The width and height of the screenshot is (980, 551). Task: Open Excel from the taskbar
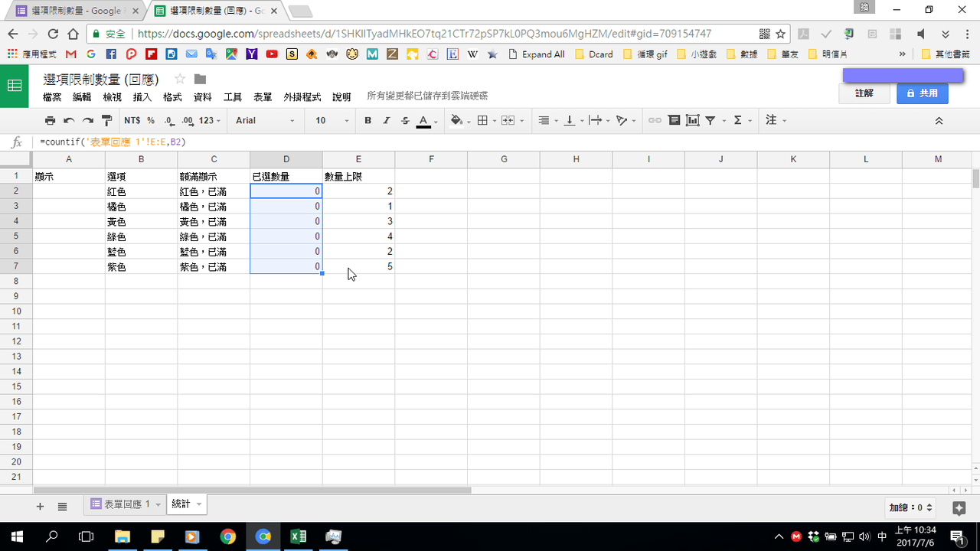(299, 536)
